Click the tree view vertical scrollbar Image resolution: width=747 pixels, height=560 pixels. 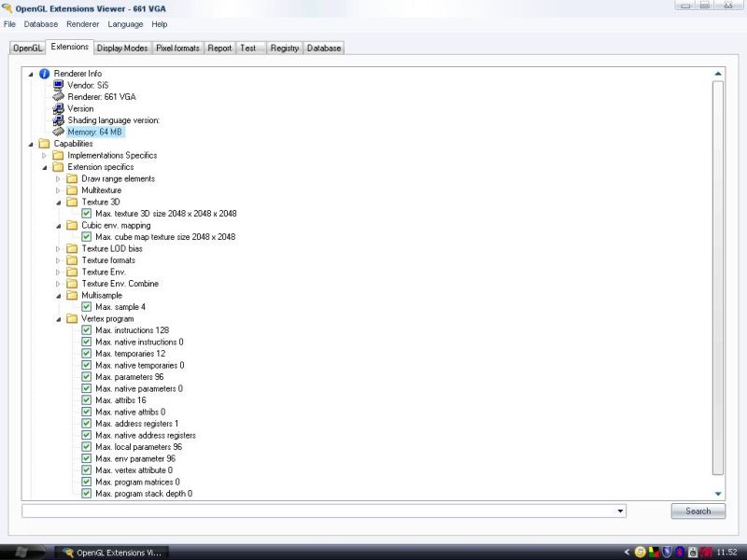[717, 280]
